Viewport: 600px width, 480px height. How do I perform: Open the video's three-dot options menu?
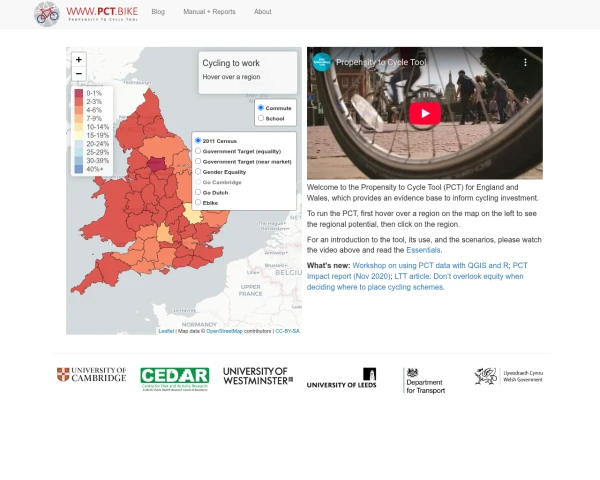click(x=530, y=62)
